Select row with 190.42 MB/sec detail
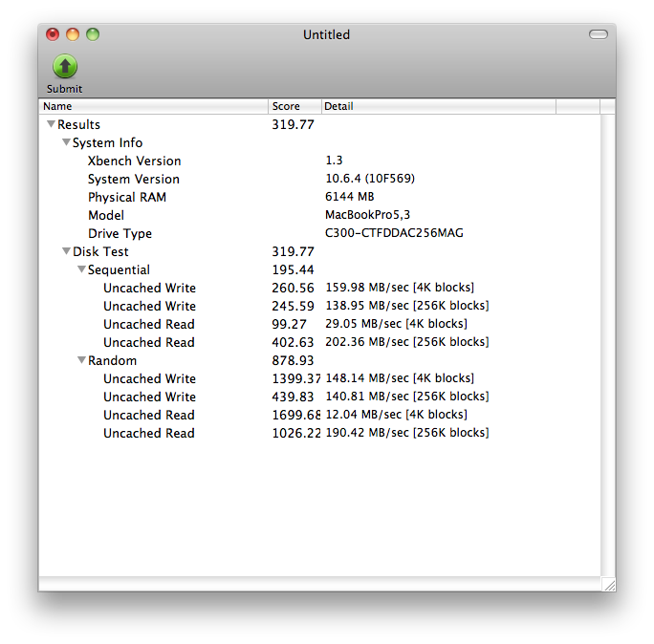Viewport: 654px width, 644px height. pyautogui.click(x=320, y=433)
